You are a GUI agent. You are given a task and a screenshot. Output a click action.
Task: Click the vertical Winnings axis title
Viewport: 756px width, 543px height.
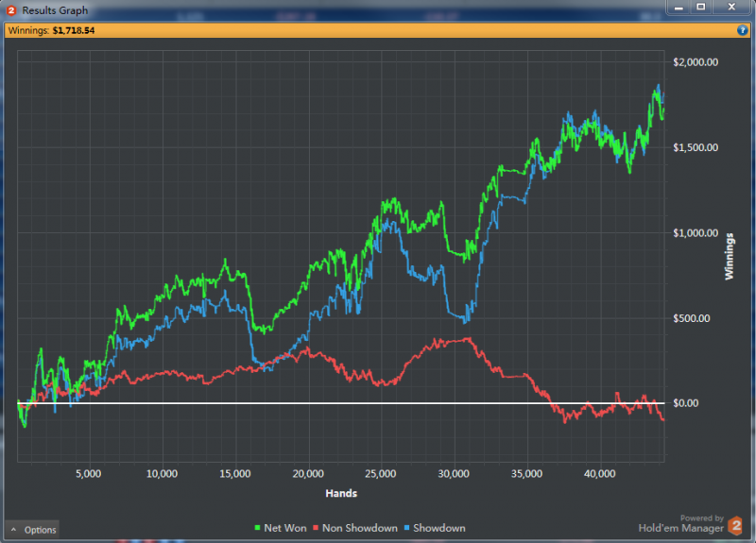click(x=730, y=255)
